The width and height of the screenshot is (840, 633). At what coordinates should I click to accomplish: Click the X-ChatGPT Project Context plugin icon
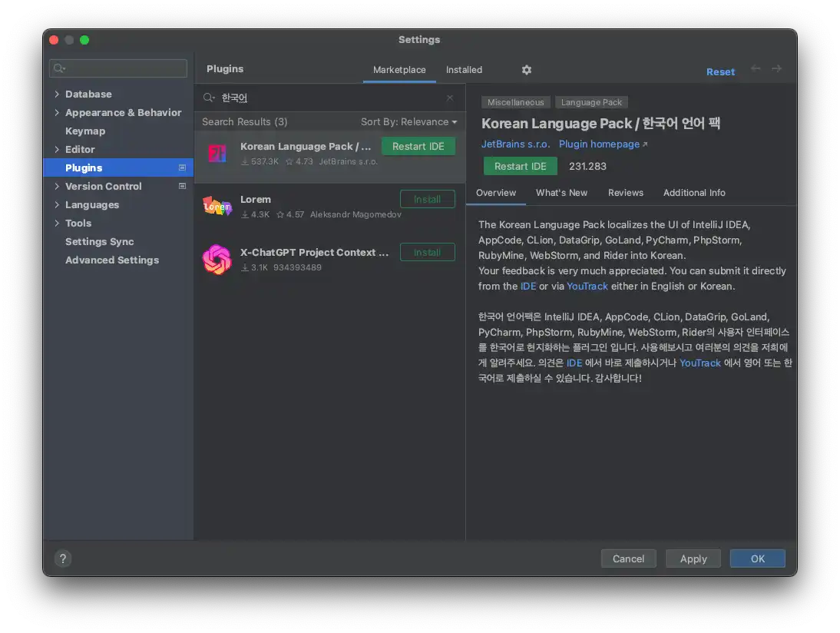(217, 260)
